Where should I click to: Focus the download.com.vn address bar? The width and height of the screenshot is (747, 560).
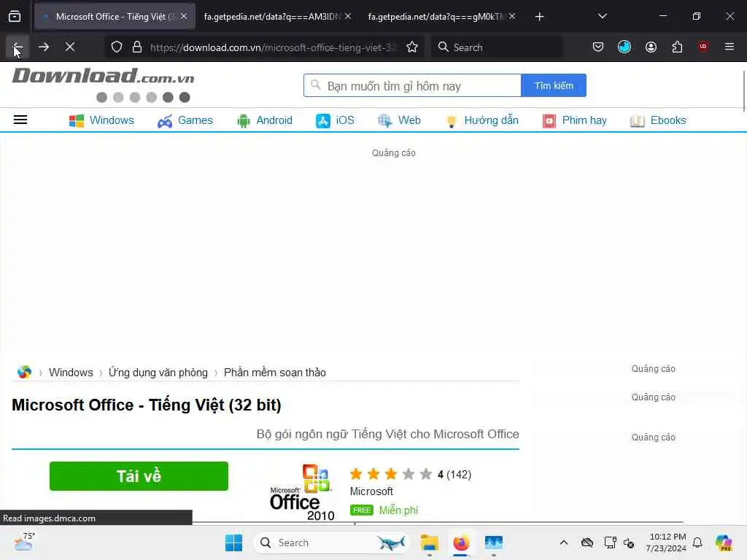pos(273,47)
